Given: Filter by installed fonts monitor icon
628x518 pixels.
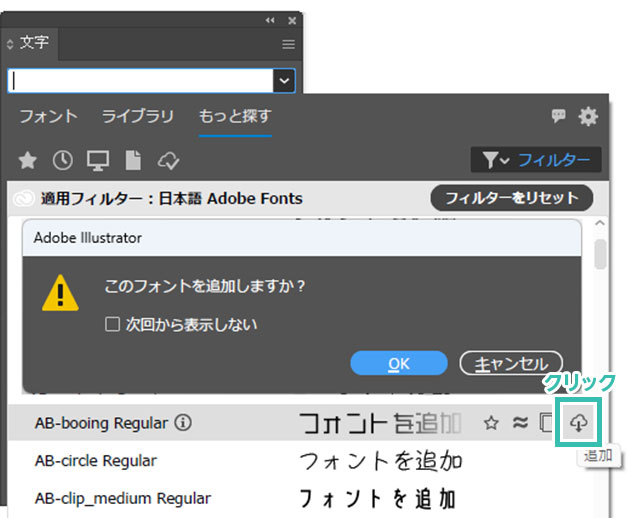Looking at the screenshot, I should point(97,159).
